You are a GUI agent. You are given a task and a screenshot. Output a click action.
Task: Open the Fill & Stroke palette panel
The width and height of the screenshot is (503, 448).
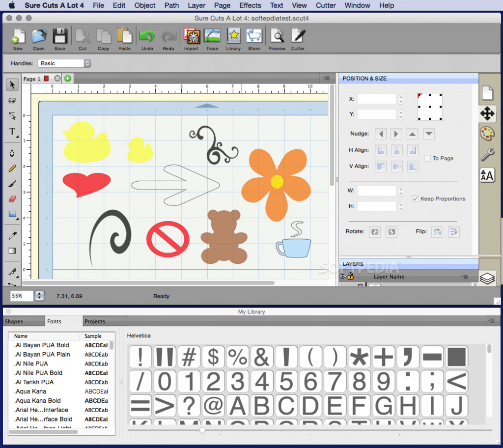tap(487, 134)
